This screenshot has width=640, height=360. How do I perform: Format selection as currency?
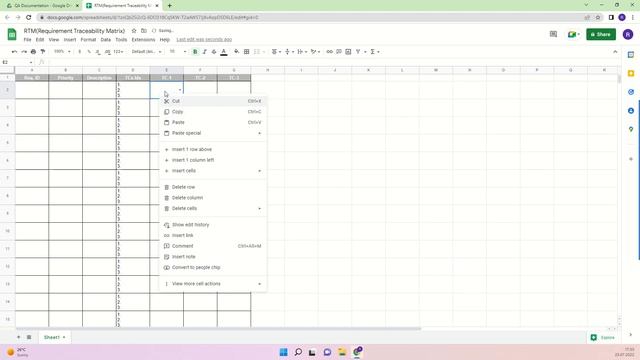click(80, 52)
